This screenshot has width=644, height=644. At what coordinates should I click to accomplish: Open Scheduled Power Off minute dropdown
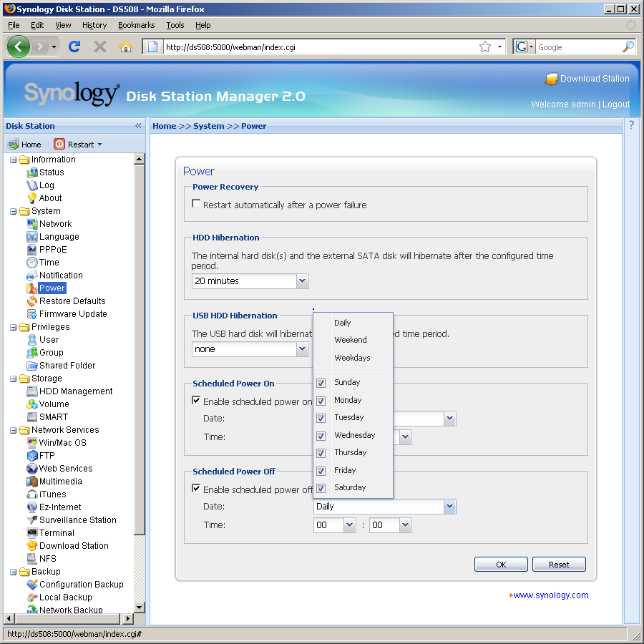coord(390,525)
